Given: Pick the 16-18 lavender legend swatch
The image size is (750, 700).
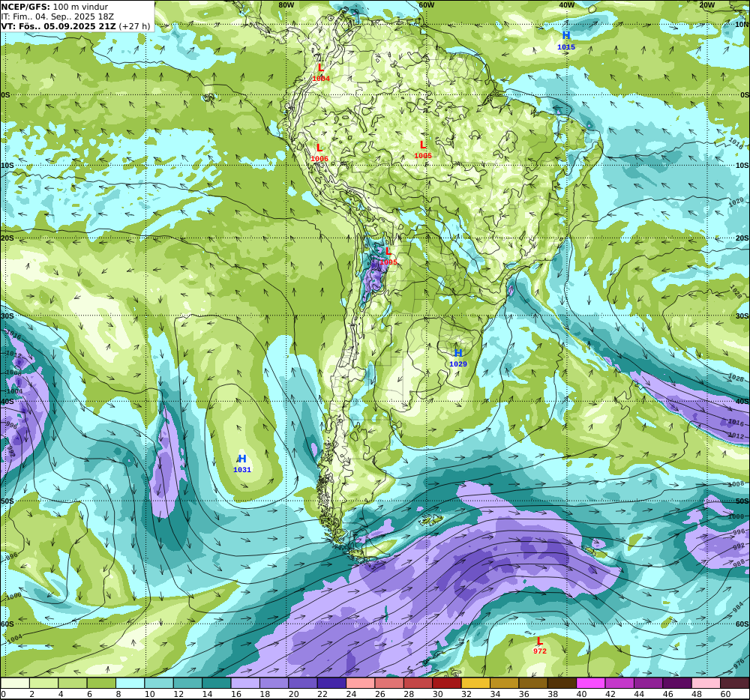Looking at the screenshot, I should tap(245, 683).
